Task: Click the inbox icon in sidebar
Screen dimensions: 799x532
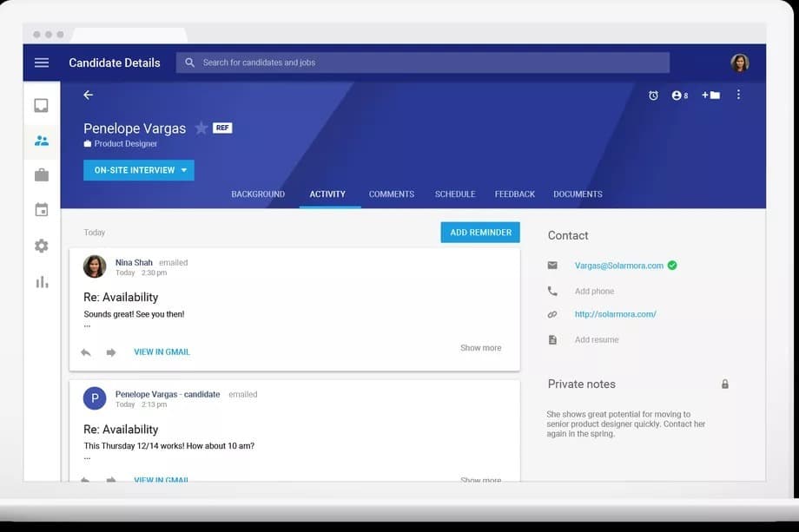Action: [42, 106]
